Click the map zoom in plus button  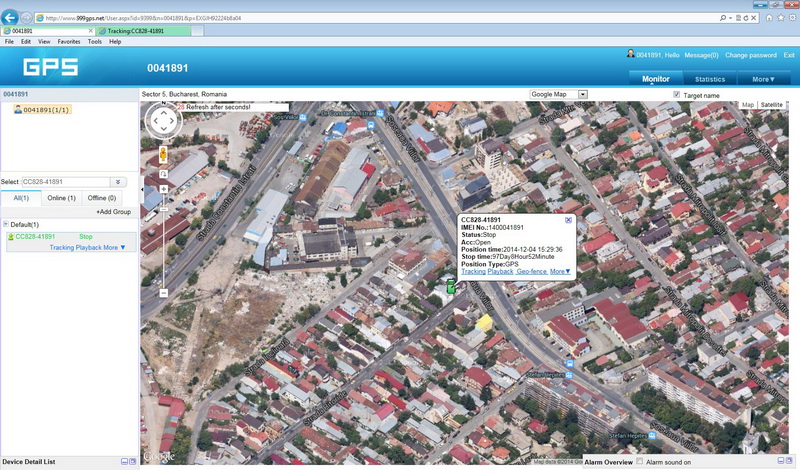[x=163, y=188]
